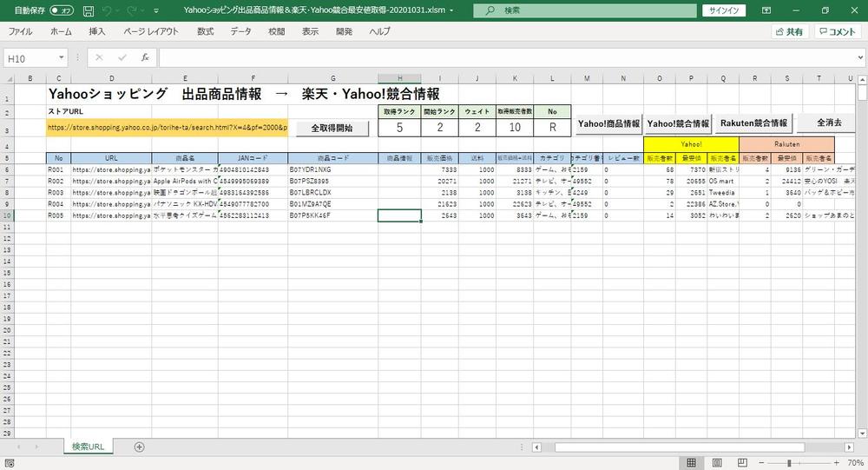Open the ヘルプ ribbon tab
Image resolution: width=868 pixels, height=470 pixels.
point(380,31)
